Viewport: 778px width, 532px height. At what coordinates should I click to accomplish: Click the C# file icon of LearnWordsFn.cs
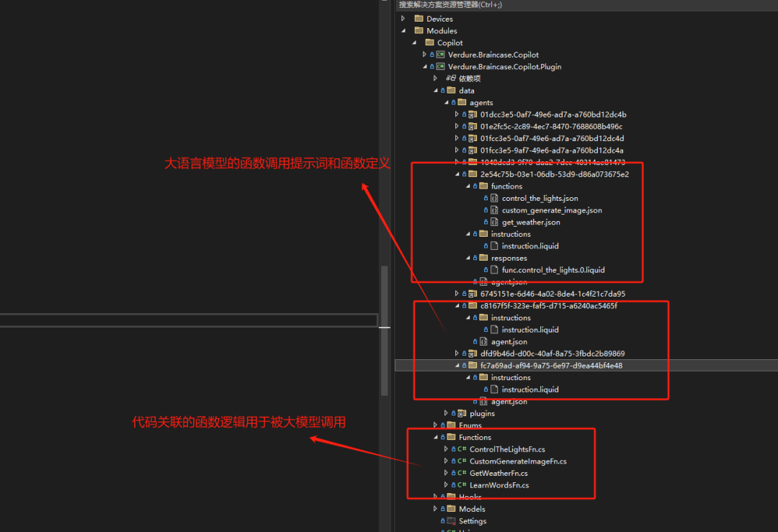(x=461, y=485)
